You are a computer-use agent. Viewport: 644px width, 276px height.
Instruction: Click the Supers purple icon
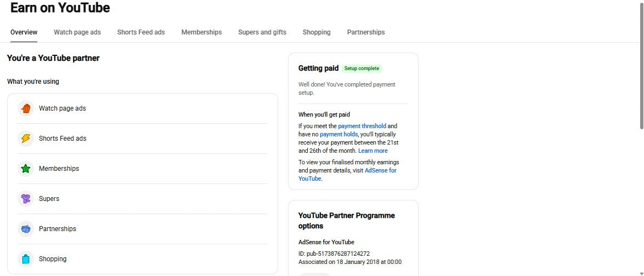(25, 199)
